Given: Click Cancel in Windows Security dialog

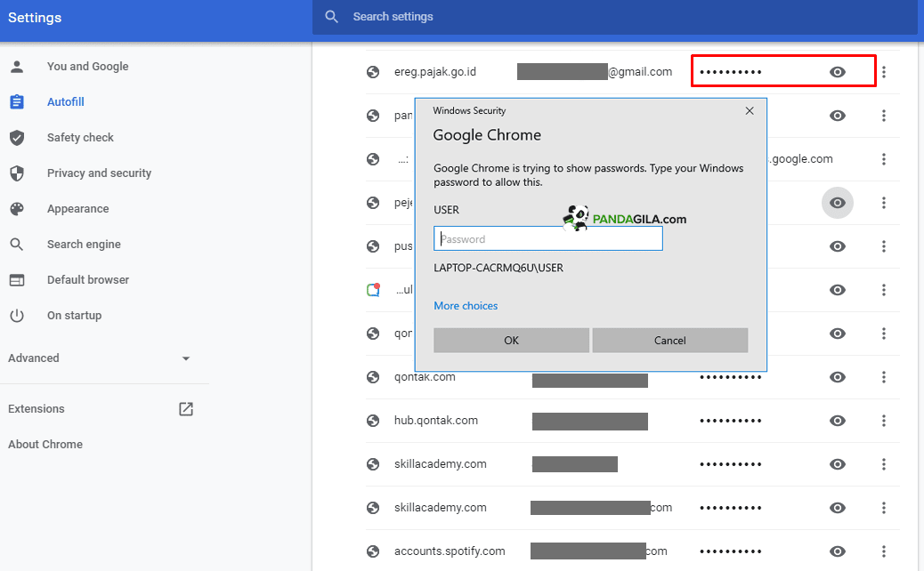Looking at the screenshot, I should tap(670, 341).
